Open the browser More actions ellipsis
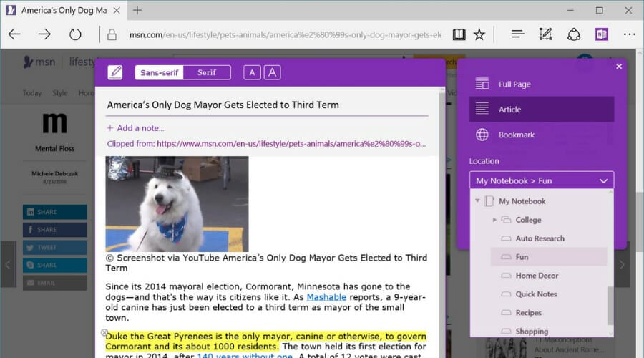Image resolution: width=644 pixels, height=358 pixels. tap(629, 34)
